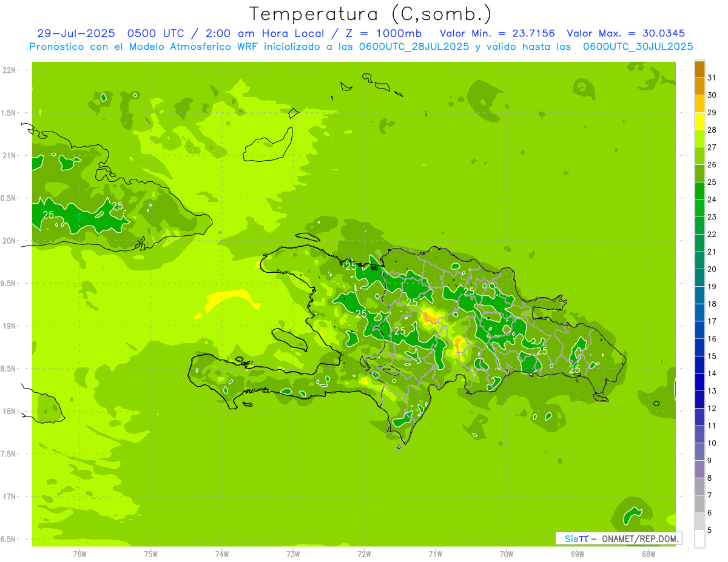Screen dimensions: 728x562
Task: Click the "72W" longitude label
Action: pos(364,554)
